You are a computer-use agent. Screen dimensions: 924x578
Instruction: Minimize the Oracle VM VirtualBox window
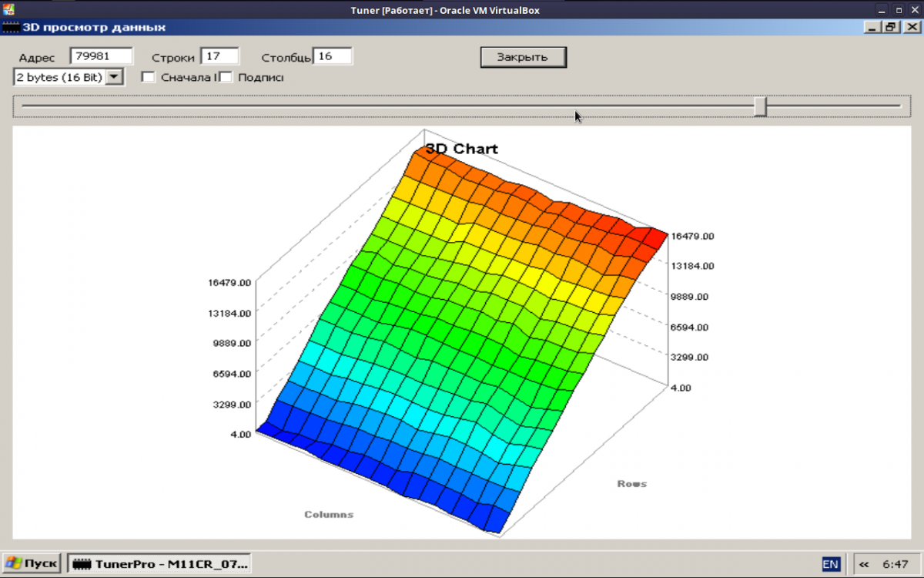(882, 10)
